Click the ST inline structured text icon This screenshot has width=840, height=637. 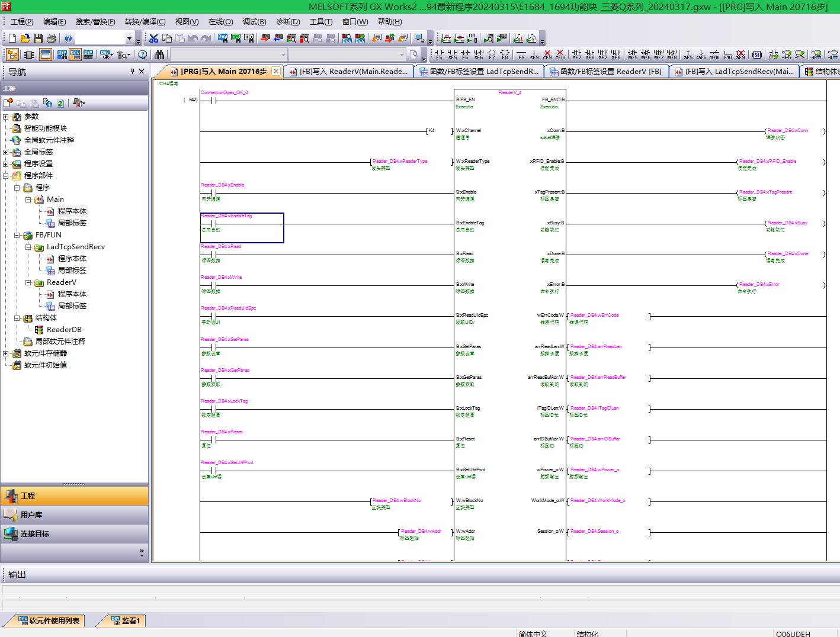(x=757, y=55)
